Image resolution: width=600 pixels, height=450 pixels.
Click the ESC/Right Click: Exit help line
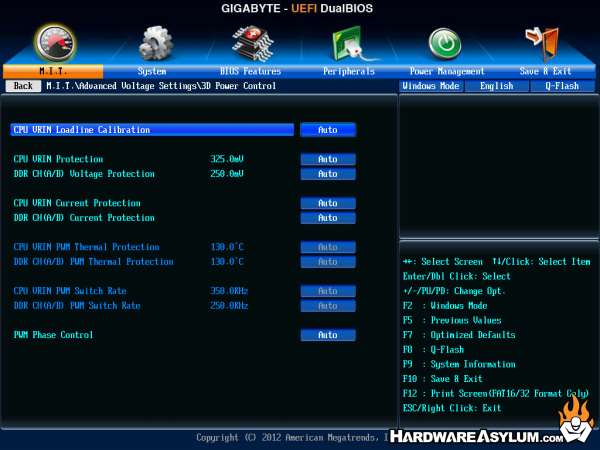coord(452,408)
